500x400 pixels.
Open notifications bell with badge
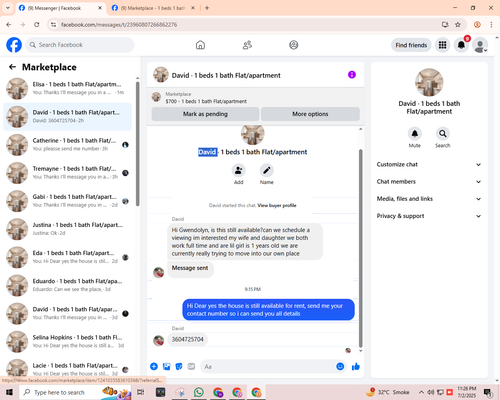[x=461, y=45]
